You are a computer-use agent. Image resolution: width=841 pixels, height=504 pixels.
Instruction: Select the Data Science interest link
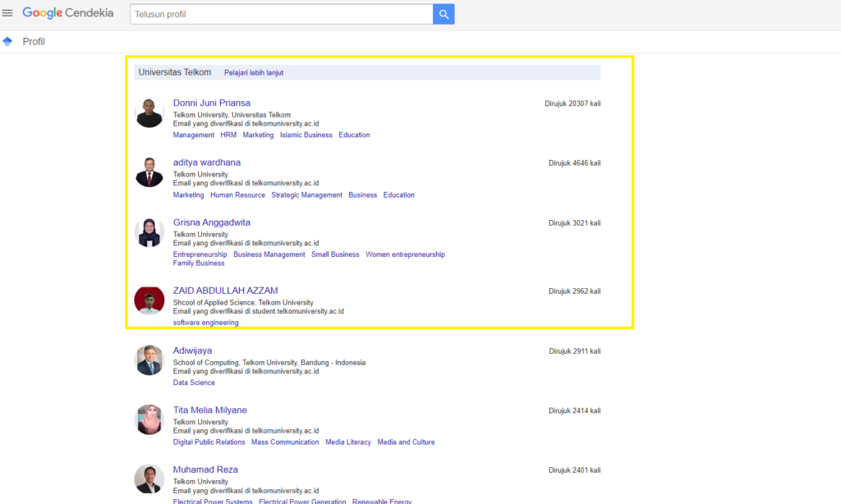coord(194,383)
